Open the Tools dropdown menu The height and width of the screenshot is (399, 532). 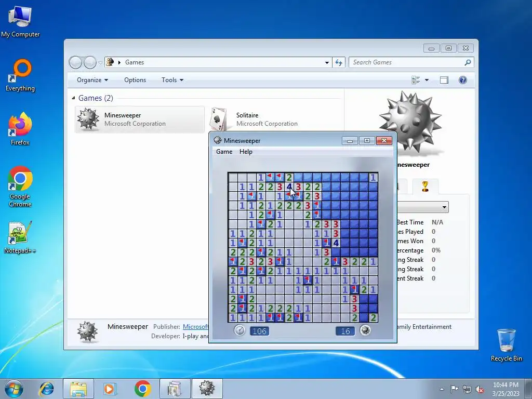coord(172,80)
